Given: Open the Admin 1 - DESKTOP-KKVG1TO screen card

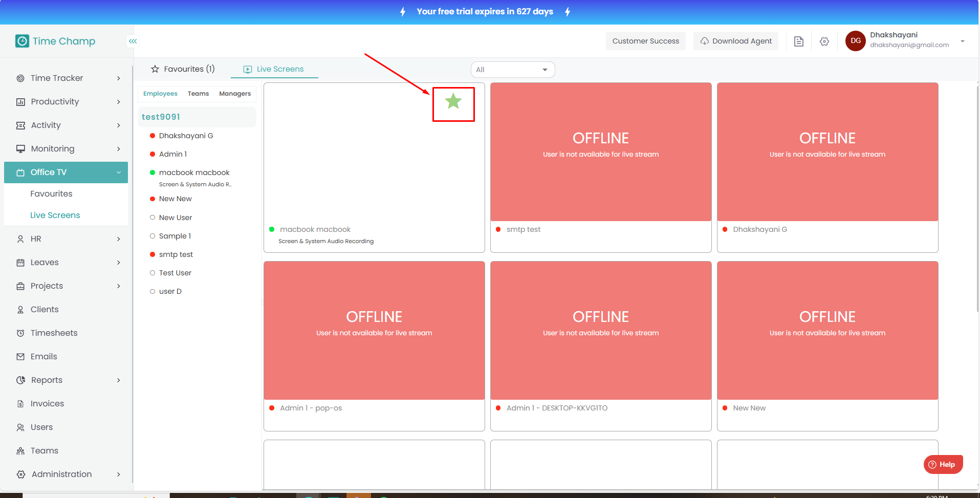Looking at the screenshot, I should (601, 346).
